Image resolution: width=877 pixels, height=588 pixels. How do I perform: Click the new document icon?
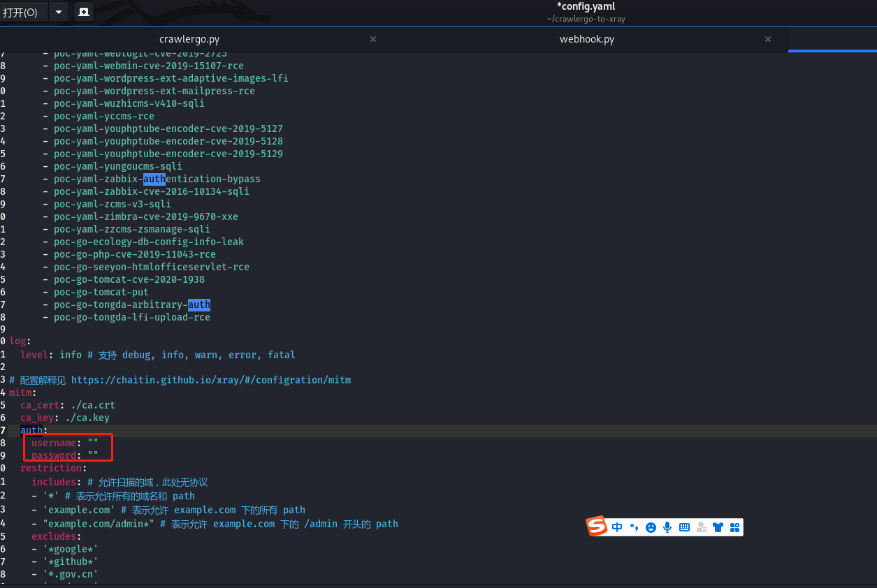coord(83,12)
